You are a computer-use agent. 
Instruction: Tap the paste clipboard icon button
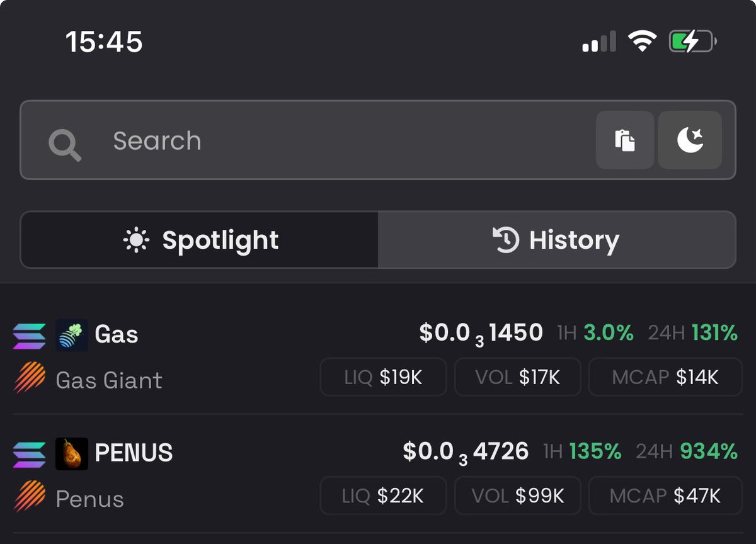(x=624, y=140)
